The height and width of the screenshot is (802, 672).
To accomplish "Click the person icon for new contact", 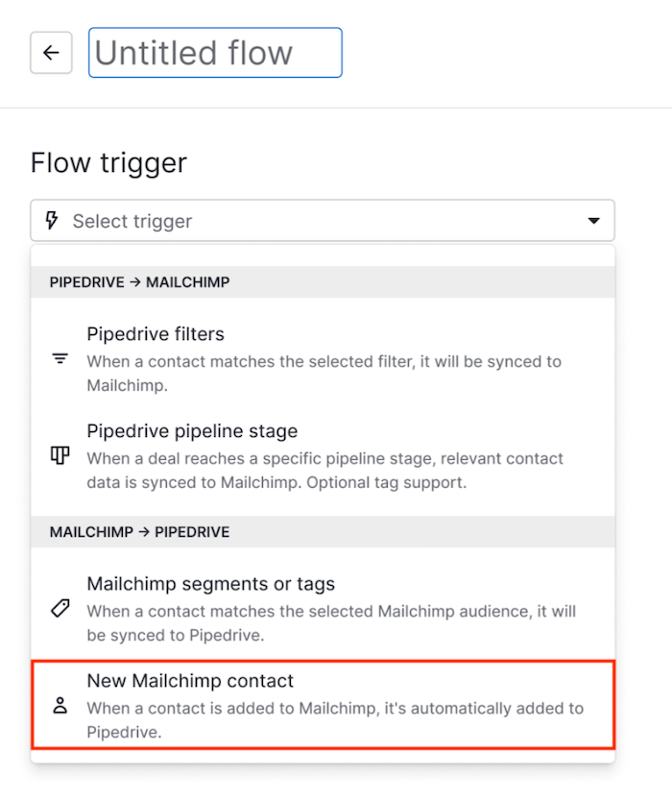I will click(x=60, y=706).
